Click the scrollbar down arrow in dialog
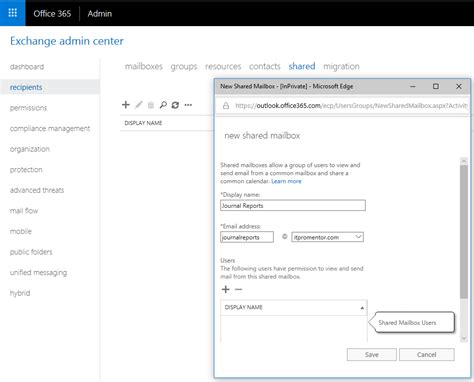Viewport: 474px width, 382px height. pos(464,338)
